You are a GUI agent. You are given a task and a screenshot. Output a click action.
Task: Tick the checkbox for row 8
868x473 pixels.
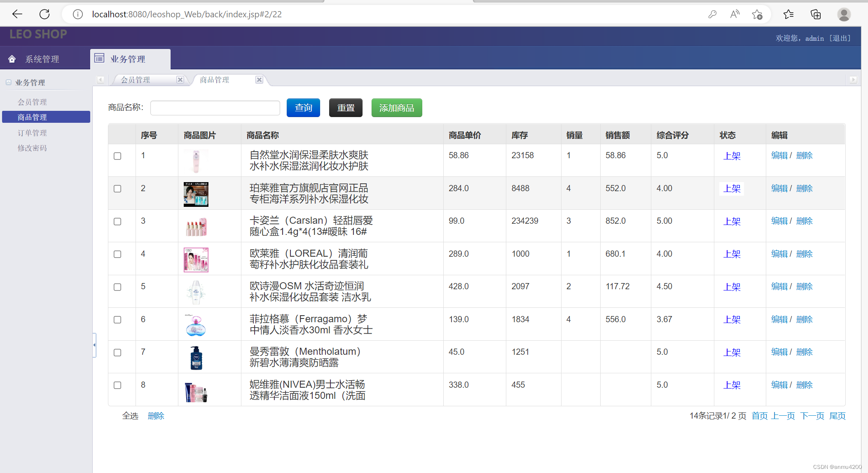(x=117, y=385)
